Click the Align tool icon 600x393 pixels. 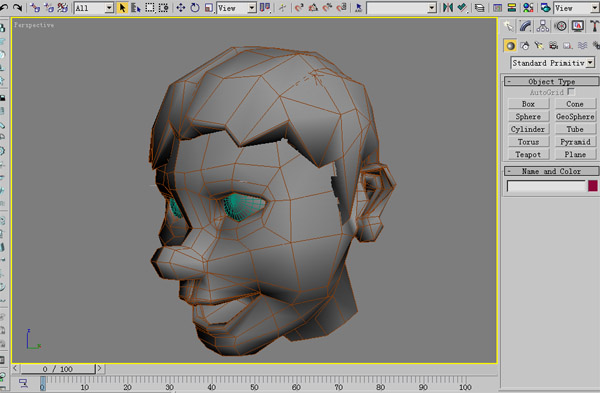[462, 7]
